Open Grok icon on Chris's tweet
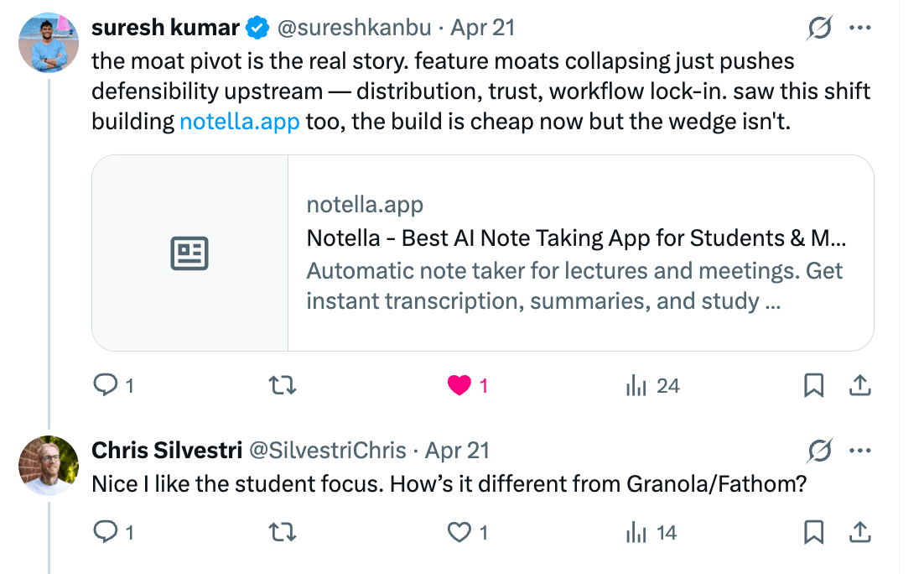The image size is (924, 574). click(819, 451)
